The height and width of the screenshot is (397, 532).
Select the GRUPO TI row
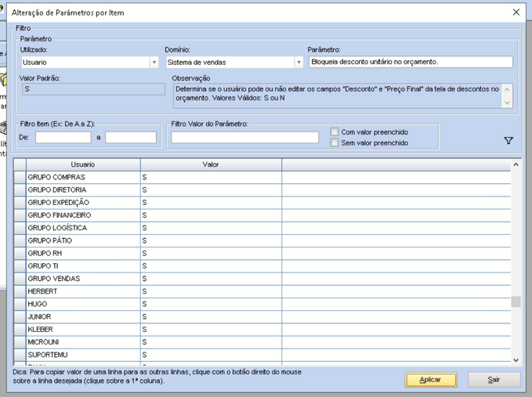[x=262, y=266]
